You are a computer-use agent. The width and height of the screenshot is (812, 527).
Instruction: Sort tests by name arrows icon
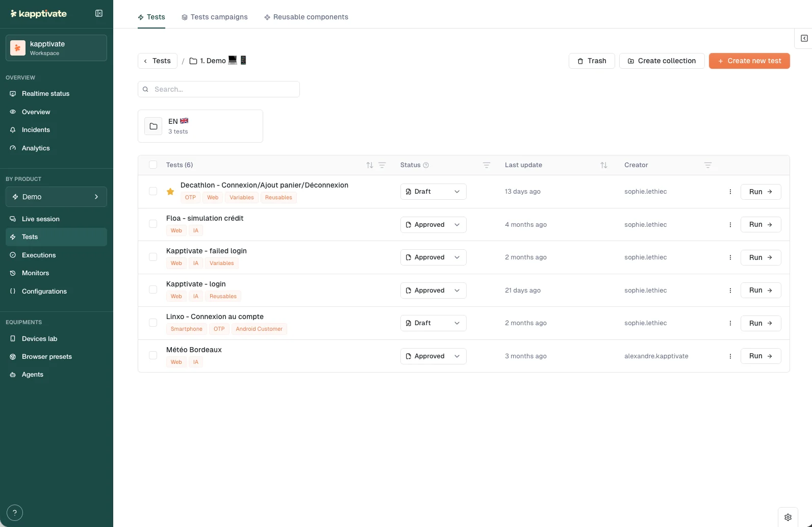370,165
